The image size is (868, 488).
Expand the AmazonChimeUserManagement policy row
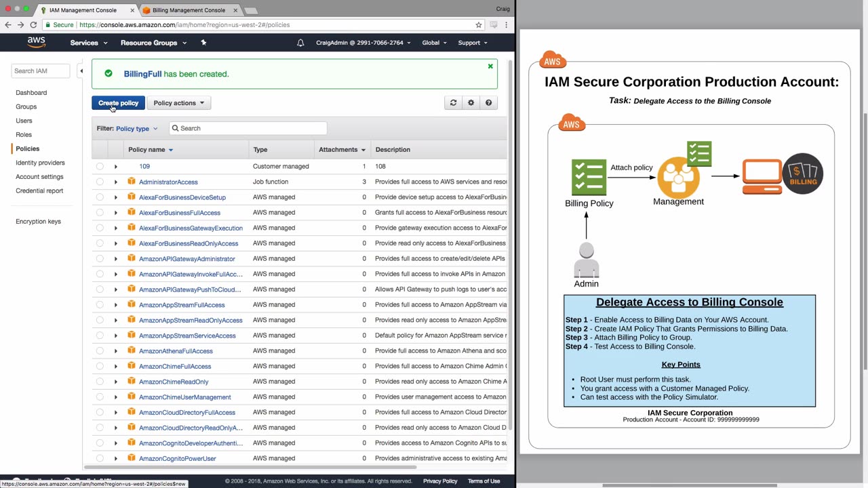116,397
